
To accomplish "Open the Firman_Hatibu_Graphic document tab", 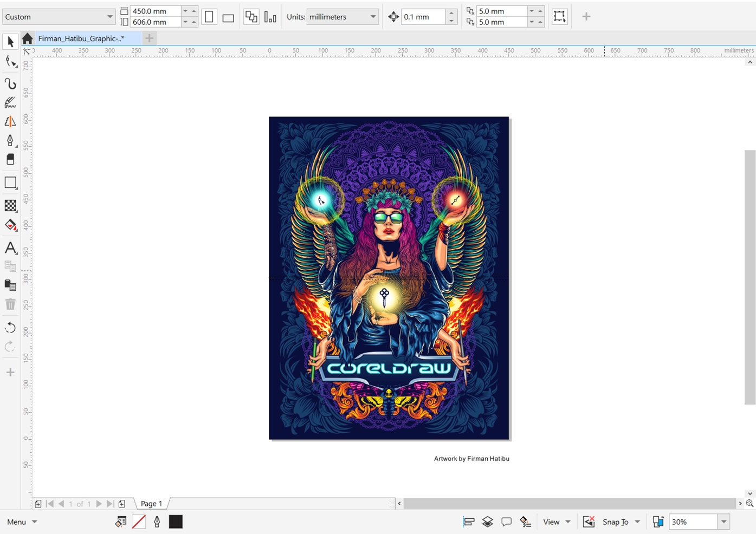I will tap(81, 38).
